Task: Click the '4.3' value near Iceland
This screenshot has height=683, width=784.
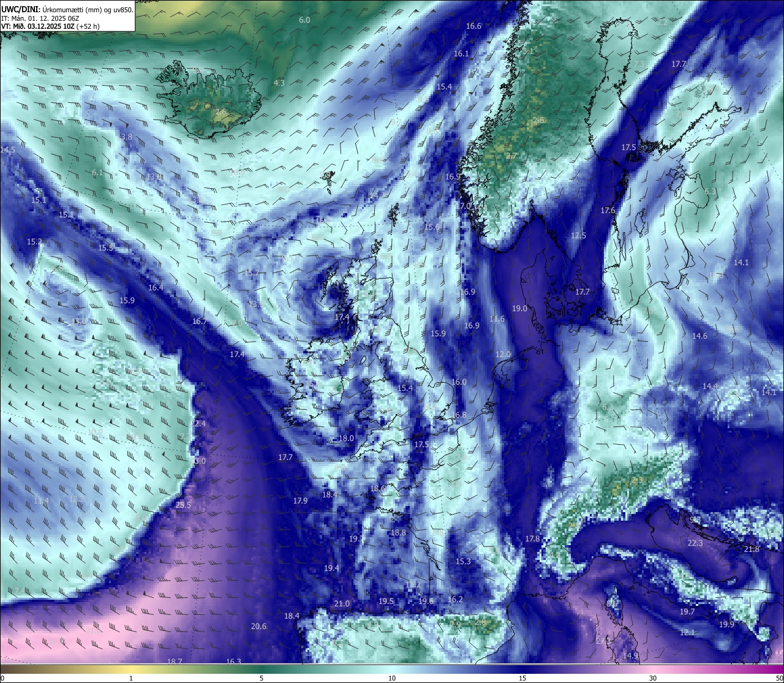Action: (279, 83)
